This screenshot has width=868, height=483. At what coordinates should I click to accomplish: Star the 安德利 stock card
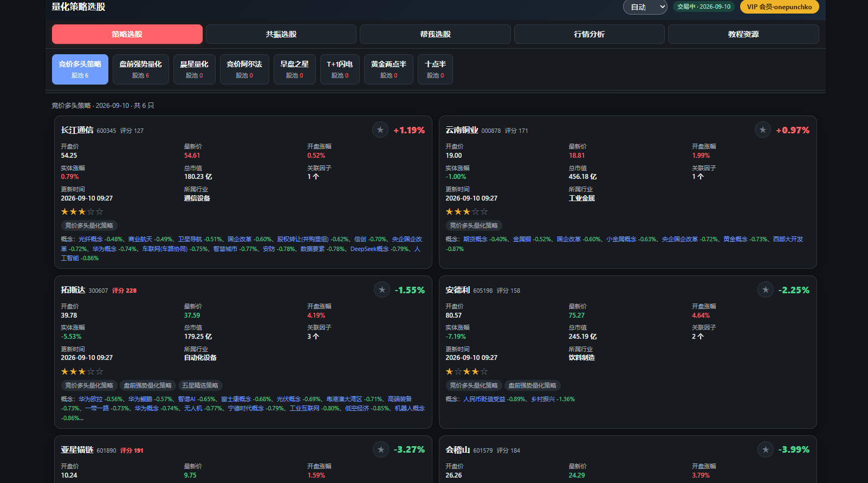point(766,290)
